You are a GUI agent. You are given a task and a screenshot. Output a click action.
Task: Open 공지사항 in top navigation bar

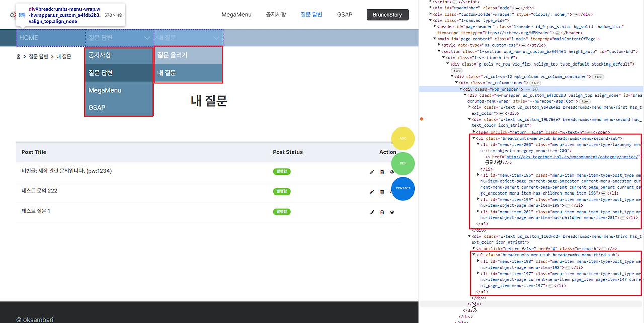pos(276,14)
